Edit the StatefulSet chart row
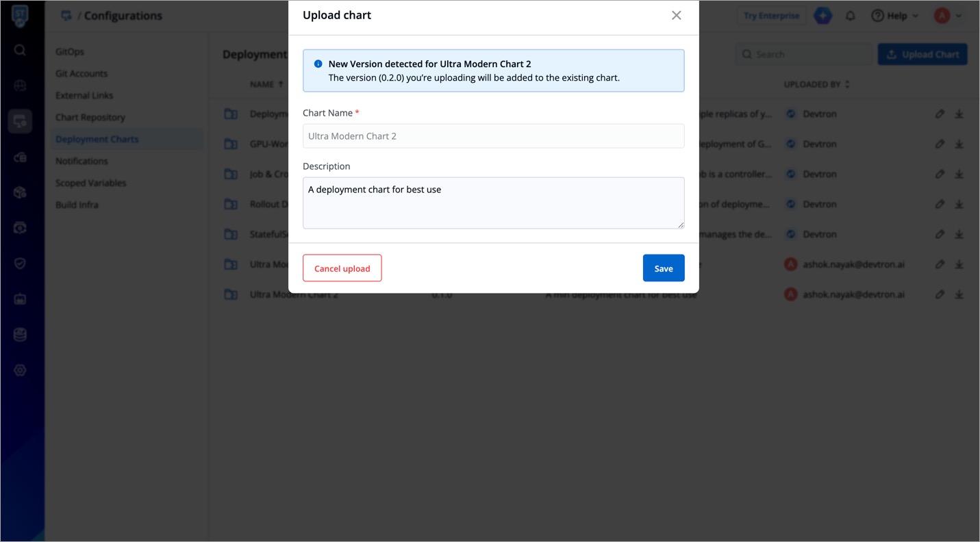This screenshot has height=542, width=980. coord(940,235)
